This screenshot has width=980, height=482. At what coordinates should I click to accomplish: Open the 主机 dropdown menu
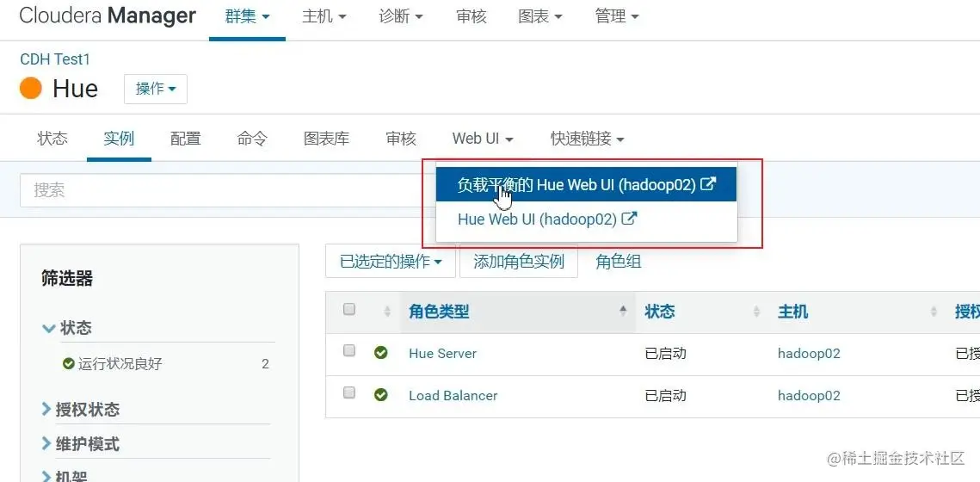[324, 17]
